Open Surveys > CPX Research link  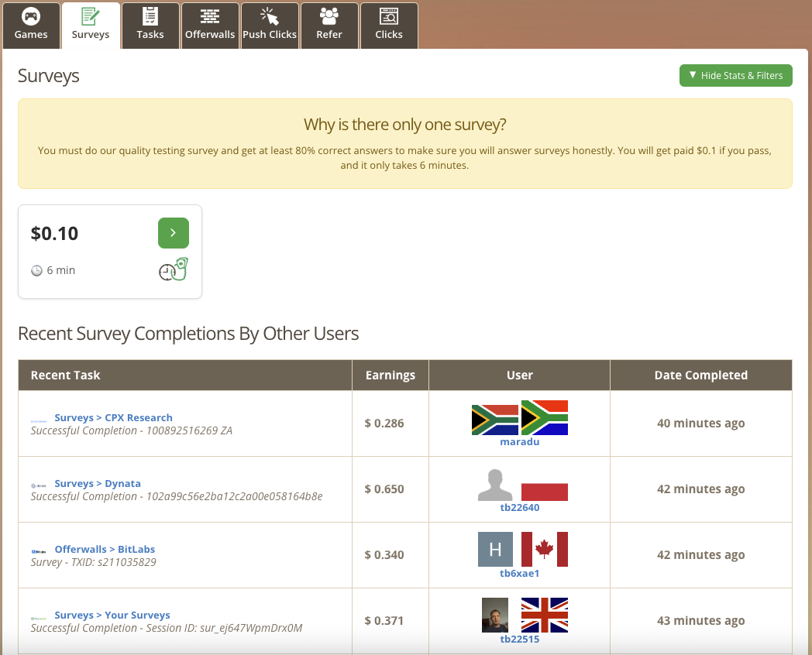click(113, 417)
